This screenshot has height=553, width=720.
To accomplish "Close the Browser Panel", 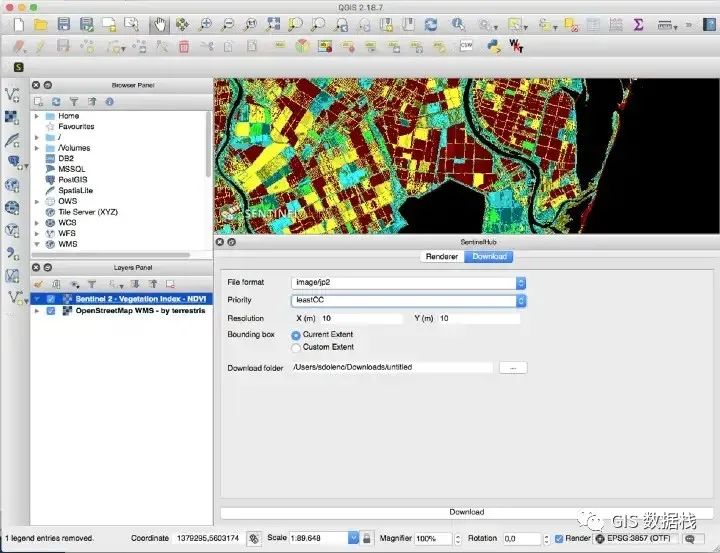I will pos(36,85).
